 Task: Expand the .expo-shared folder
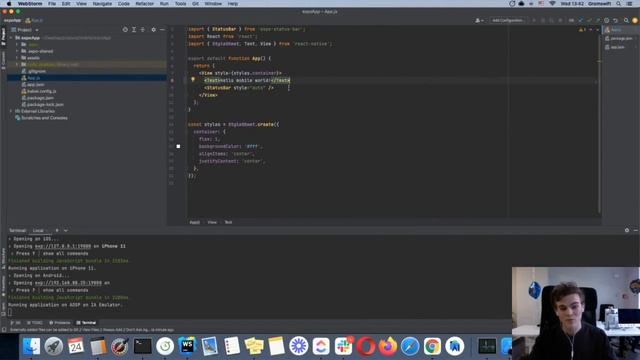17,51
